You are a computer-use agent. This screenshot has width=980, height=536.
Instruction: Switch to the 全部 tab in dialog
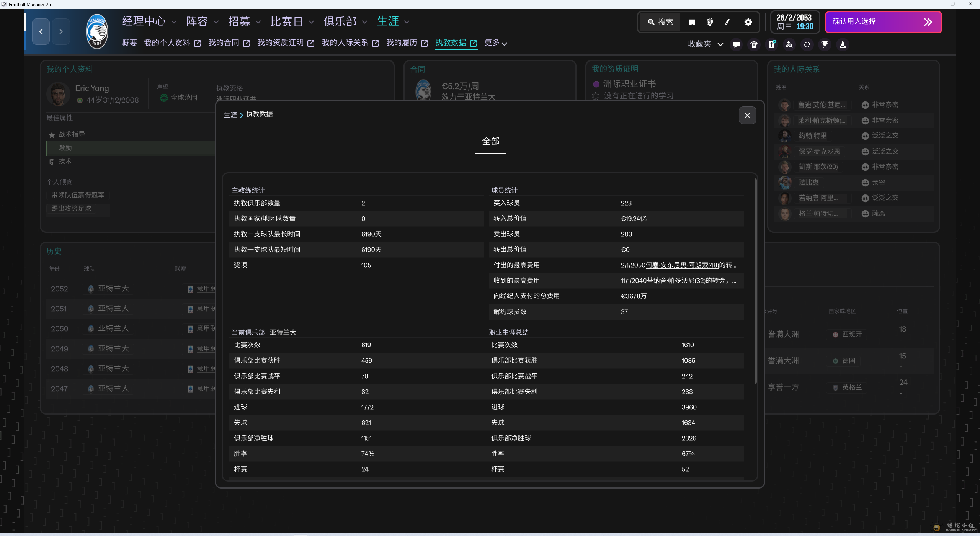coord(490,142)
